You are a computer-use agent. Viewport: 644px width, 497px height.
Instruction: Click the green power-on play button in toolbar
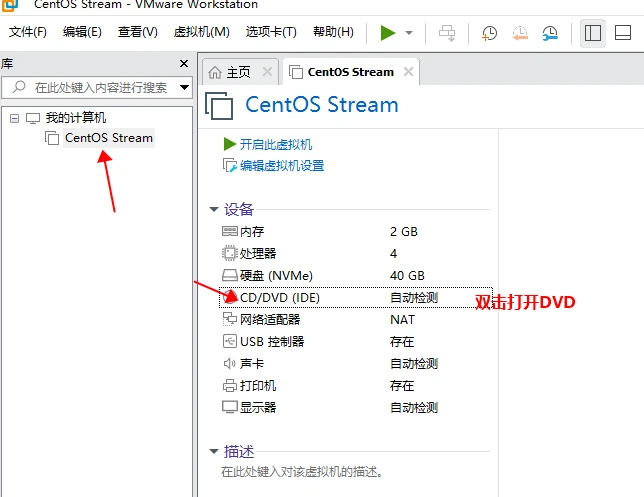[x=387, y=33]
